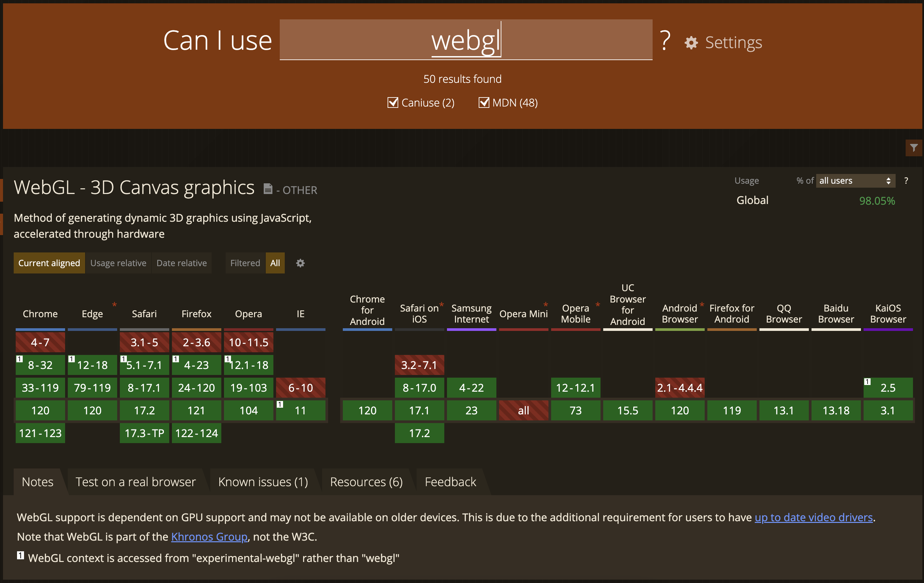Screen dimensions: 924x583
Task: Click inside the webgl search input field
Action: click(x=465, y=40)
